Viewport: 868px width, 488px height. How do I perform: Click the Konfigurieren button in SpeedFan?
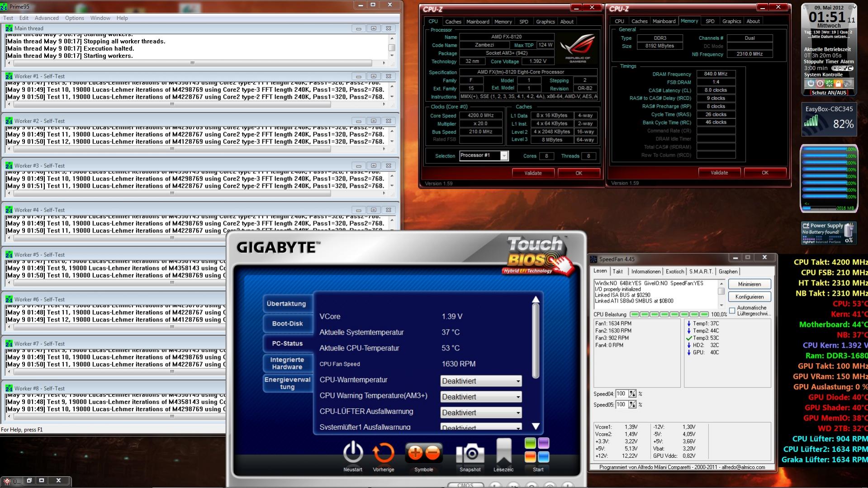coord(749,297)
